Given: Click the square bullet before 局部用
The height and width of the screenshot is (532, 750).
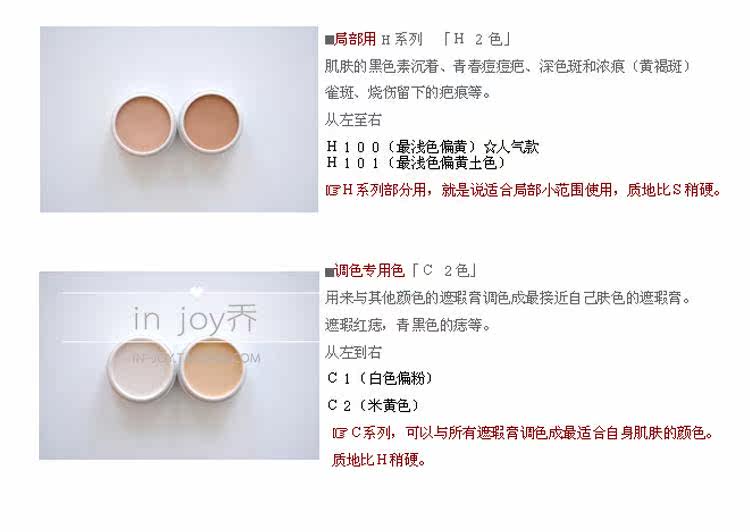Looking at the screenshot, I should click(x=329, y=40).
